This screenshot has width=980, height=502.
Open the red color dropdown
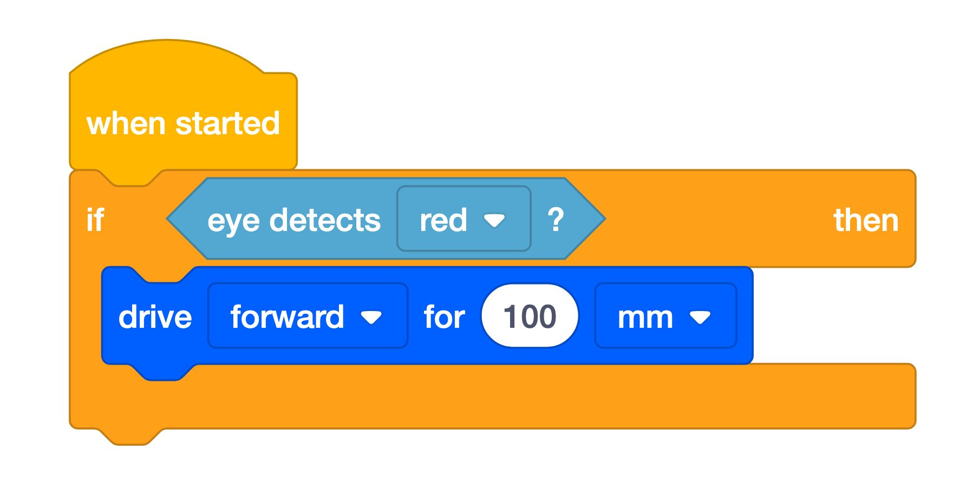coord(463,219)
